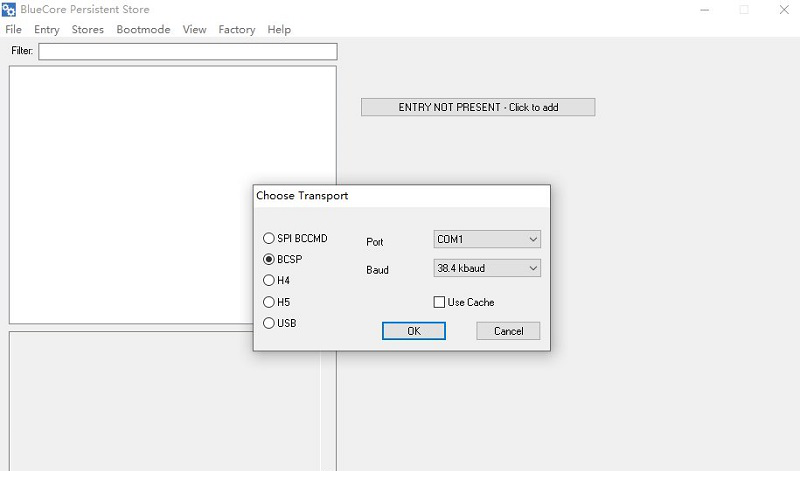Select the SPI BCCMD transport option
The image size is (800, 489).
[268, 239]
